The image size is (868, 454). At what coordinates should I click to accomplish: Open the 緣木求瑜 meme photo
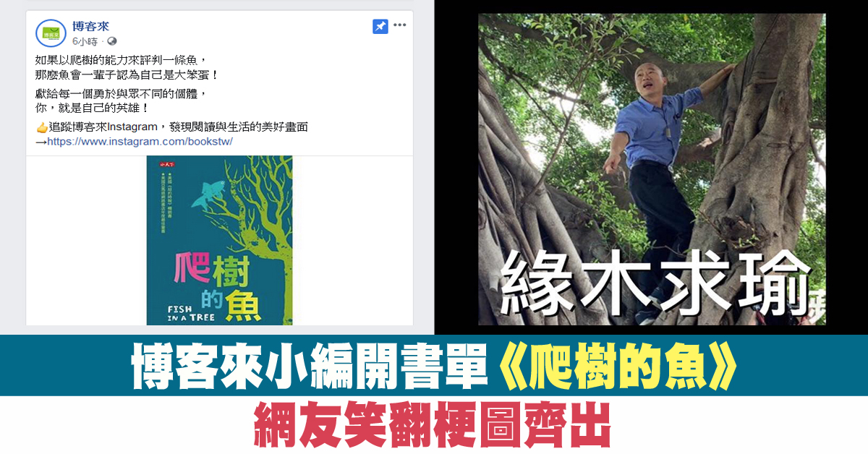click(652, 169)
